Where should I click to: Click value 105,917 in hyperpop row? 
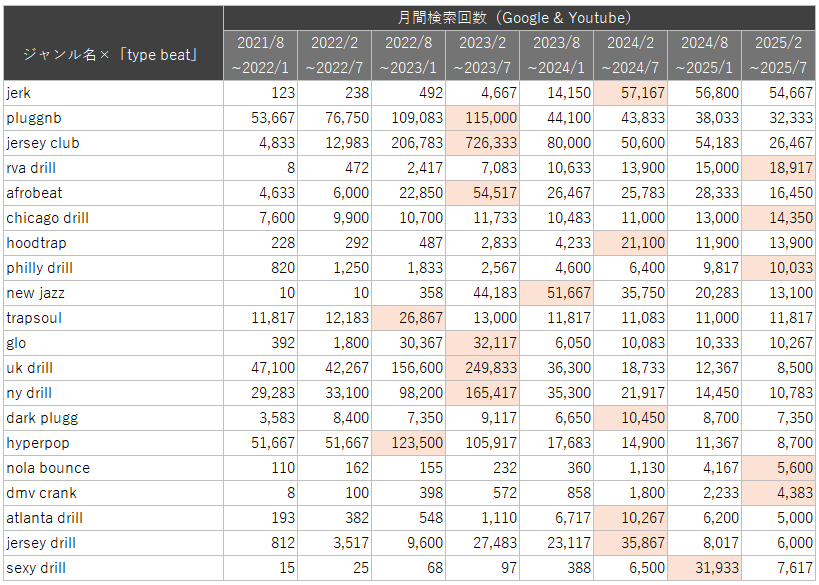point(483,443)
